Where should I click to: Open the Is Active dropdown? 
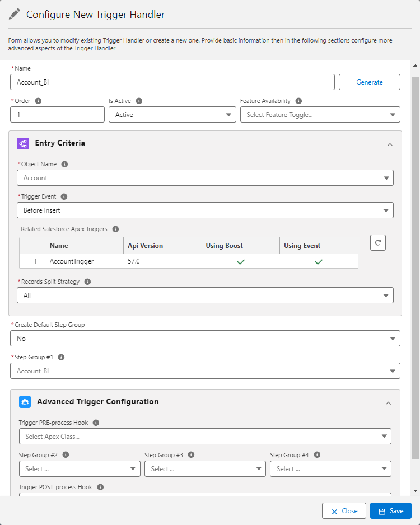[x=172, y=115]
